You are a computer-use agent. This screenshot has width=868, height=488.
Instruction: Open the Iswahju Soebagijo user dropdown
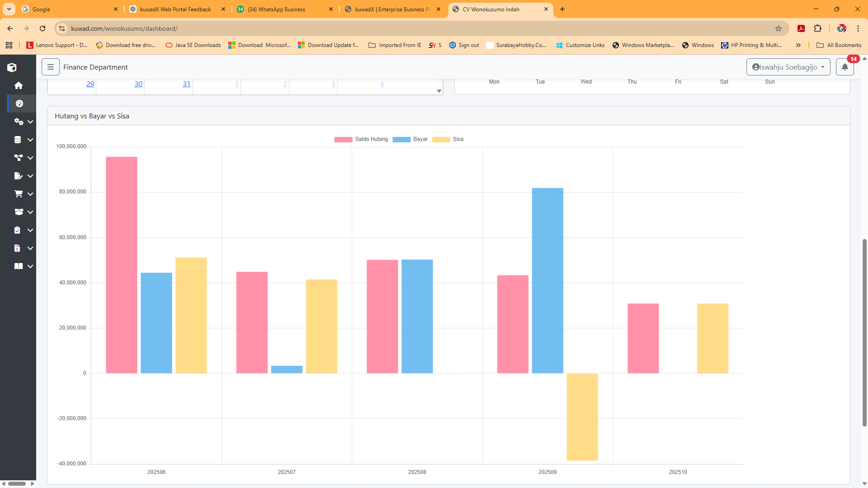[x=788, y=67]
